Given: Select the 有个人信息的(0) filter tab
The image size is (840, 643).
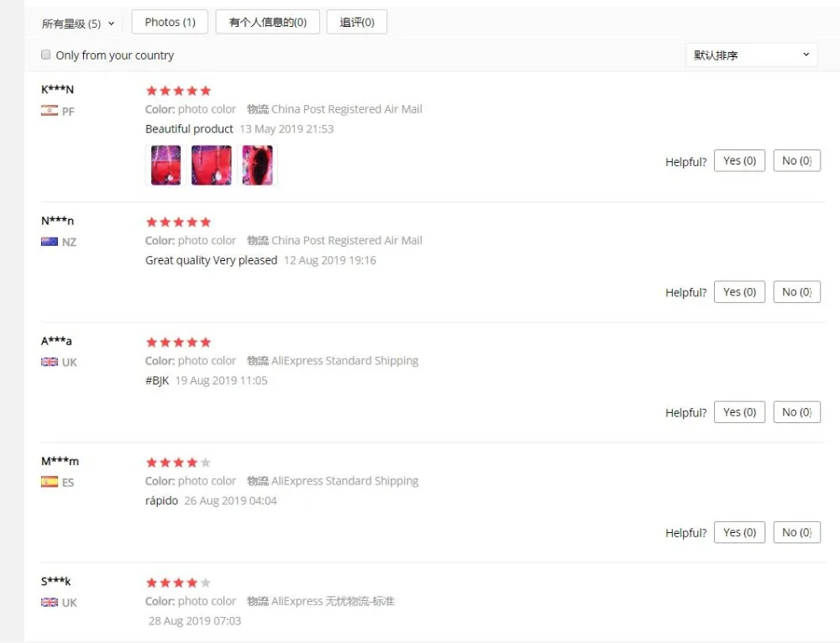Looking at the screenshot, I should pos(268,22).
